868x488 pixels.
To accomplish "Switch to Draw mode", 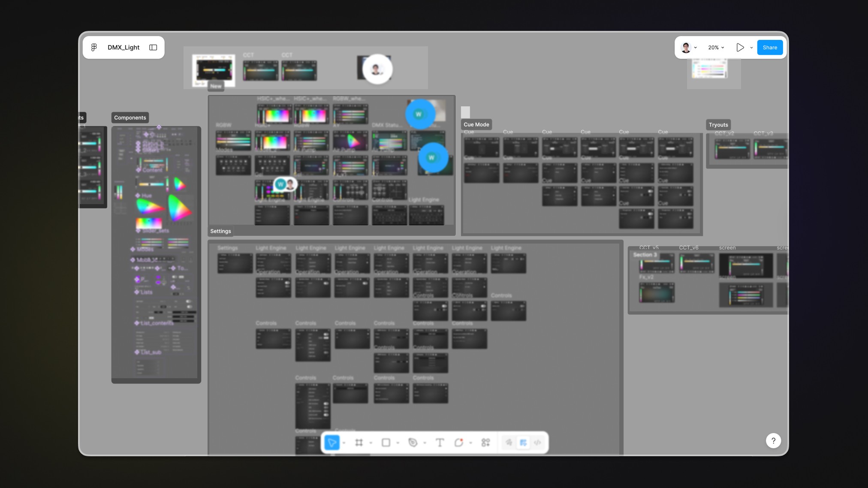I will tap(509, 443).
